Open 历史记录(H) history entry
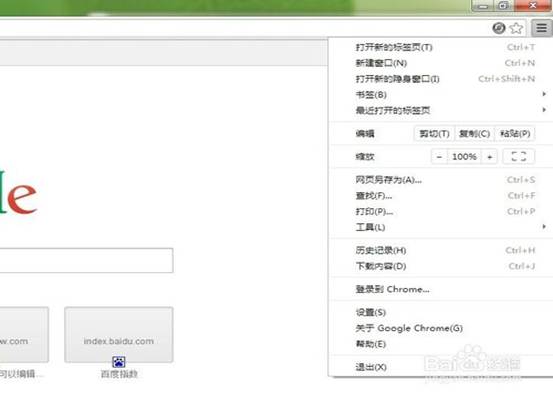 point(440,250)
